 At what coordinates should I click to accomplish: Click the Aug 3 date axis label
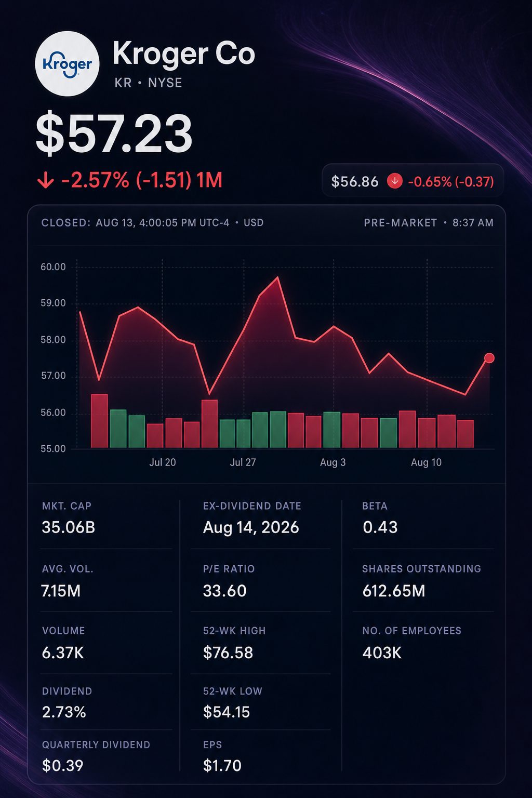click(332, 462)
